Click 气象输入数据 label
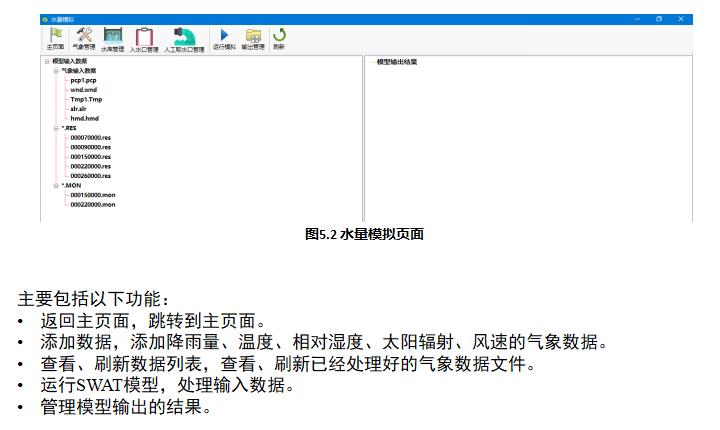Image resolution: width=720 pixels, height=430 pixels. coord(79,71)
